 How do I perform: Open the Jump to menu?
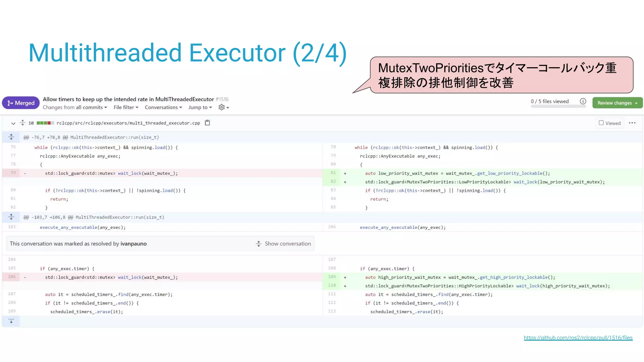pos(200,107)
